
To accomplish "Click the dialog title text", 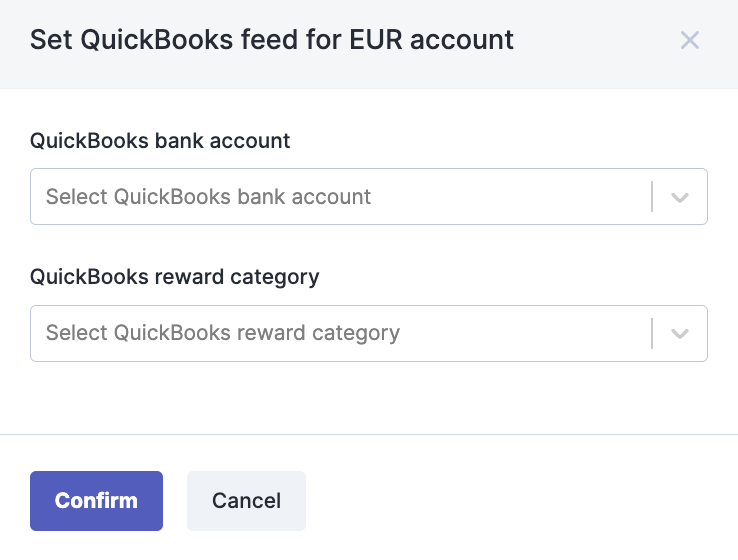I will pyautogui.click(x=271, y=40).
